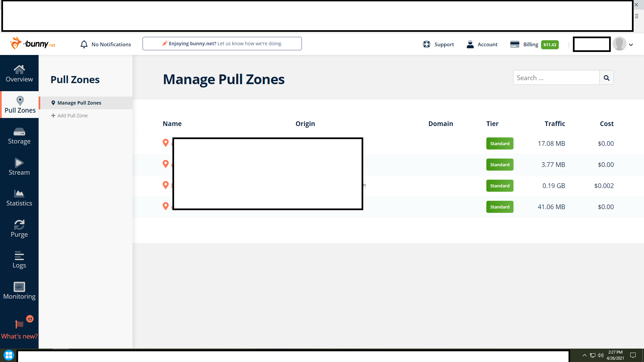Click the $0.002 cost value
Image resolution: width=644 pixels, height=362 pixels.
coord(604,186)
